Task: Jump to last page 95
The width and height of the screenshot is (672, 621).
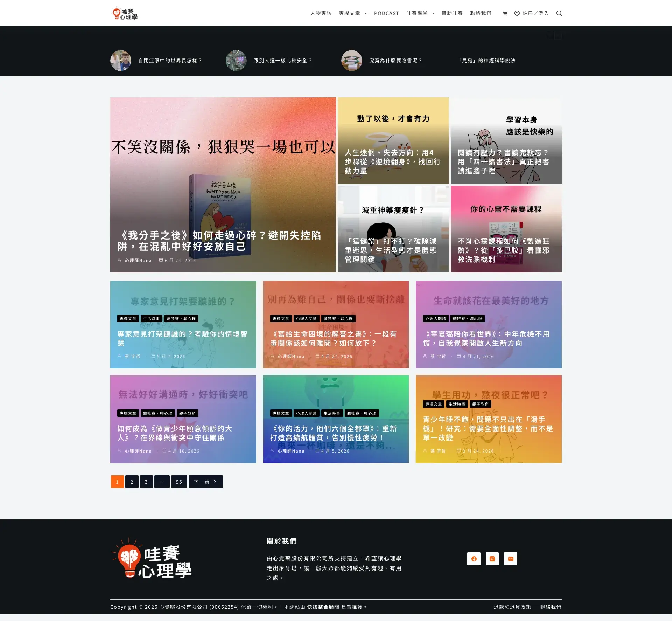Action: [x=179, y=482]
